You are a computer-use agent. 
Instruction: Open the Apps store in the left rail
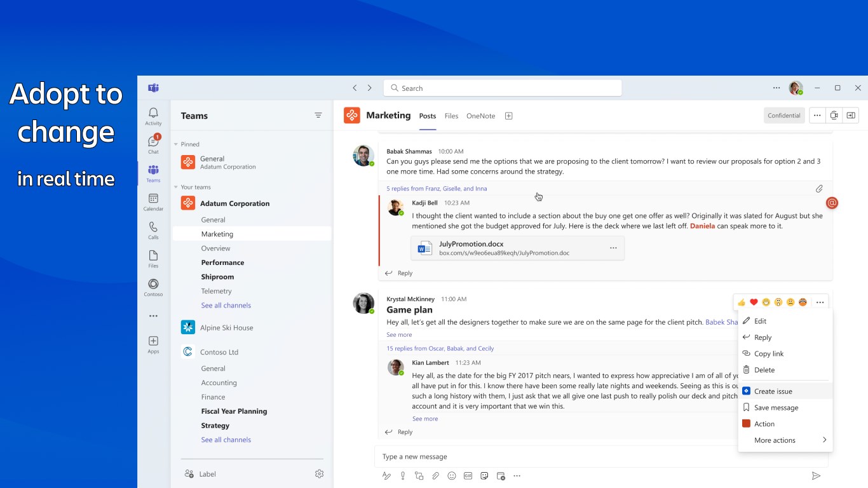(153, 344)
